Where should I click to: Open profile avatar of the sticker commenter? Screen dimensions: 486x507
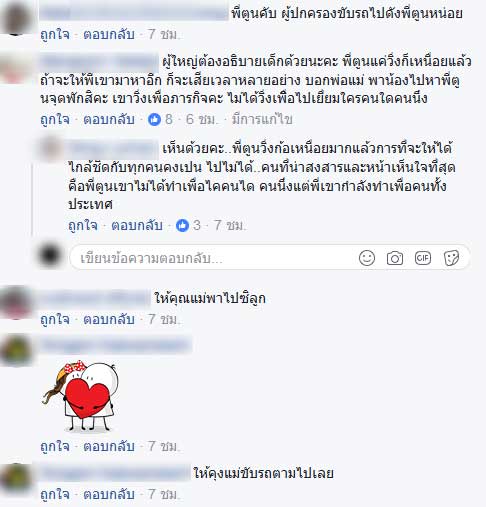coord(16,351)
